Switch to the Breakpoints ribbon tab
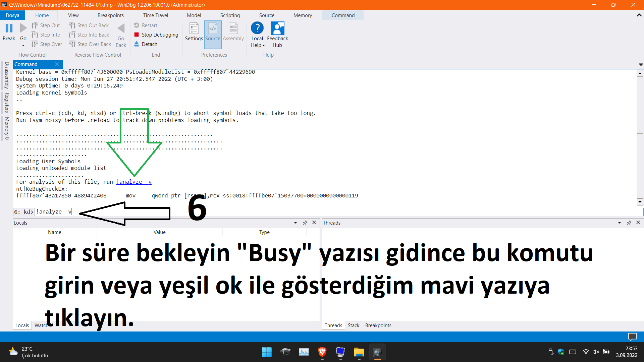 [x=111, y=15]
